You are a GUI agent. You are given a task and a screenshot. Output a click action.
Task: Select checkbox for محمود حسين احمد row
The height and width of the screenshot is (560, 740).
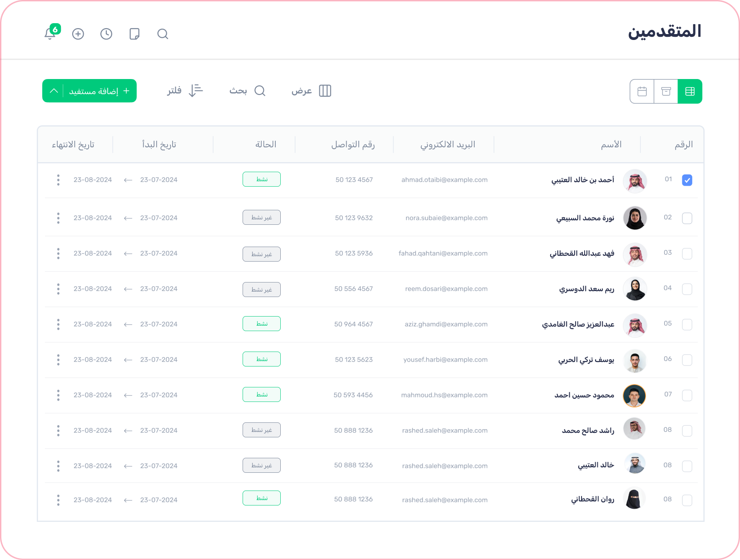coord(687,396)
